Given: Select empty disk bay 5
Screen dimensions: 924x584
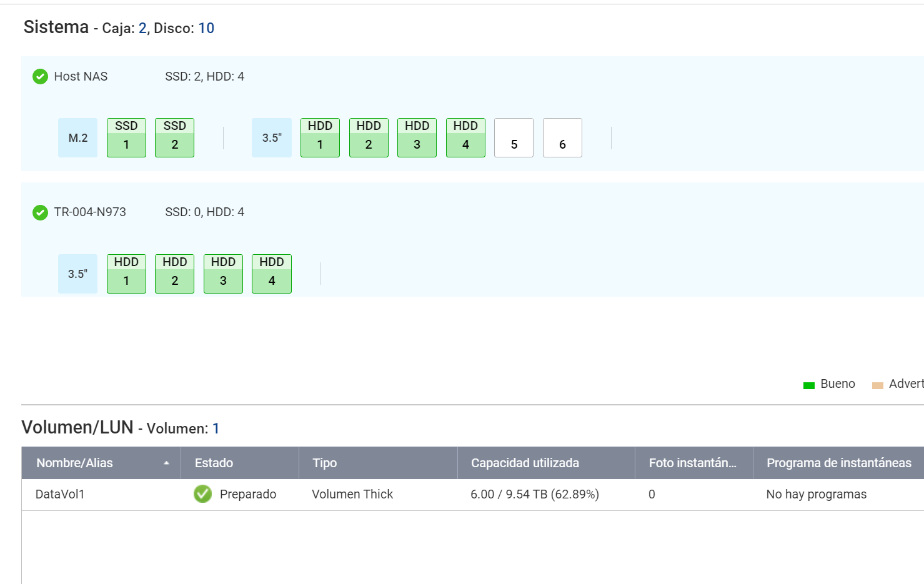Looking at the screenshot, I should [514, 137].
